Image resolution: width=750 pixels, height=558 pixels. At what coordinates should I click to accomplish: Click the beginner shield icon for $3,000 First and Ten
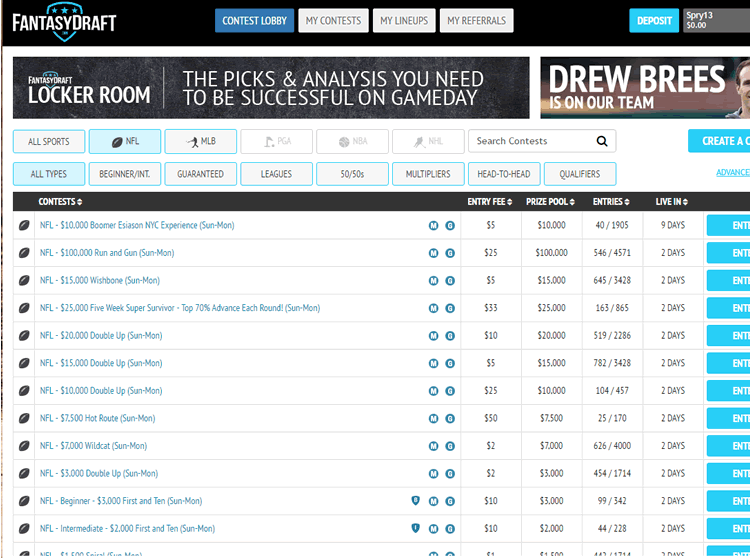(416, 501)
